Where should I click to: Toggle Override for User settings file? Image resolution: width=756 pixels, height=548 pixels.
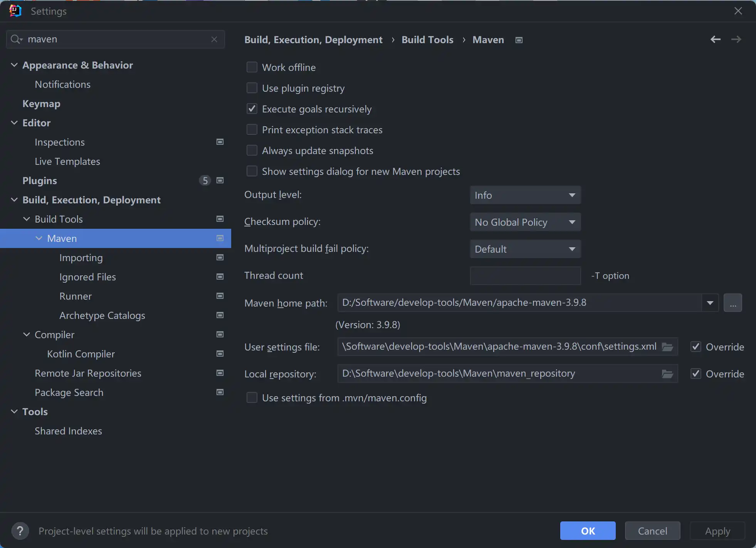click(x=696, y=347)
